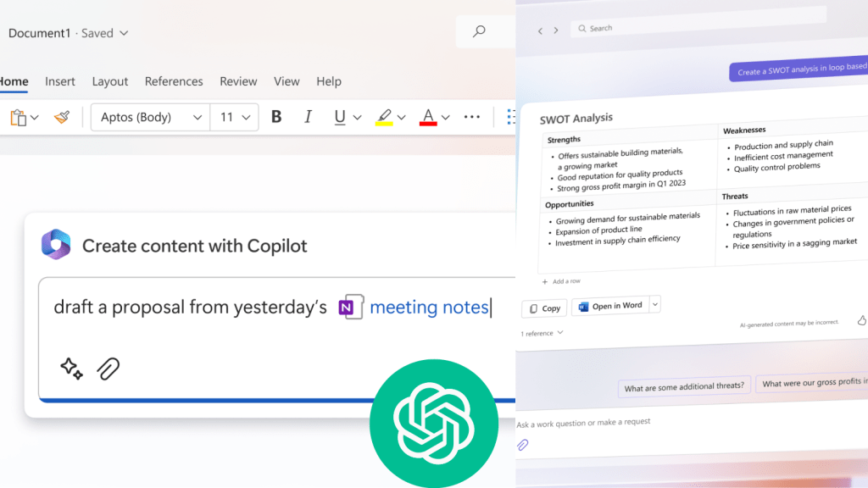
Task: Click the sparkle inspire icon in Copilot box
Action: [x=71, y=368]
